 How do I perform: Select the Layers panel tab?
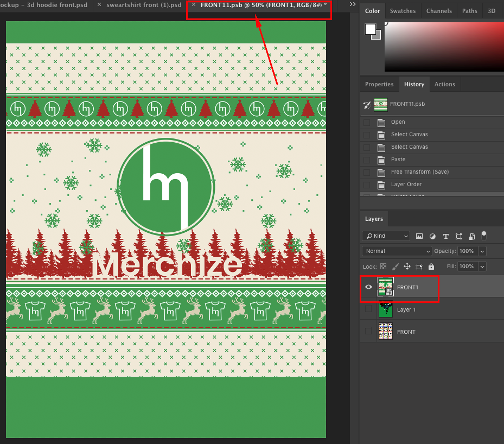pyautogui.click(x=374, y=219)
